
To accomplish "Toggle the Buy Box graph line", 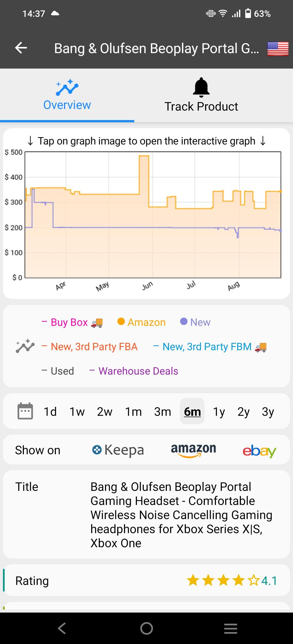I will (72, 322).
